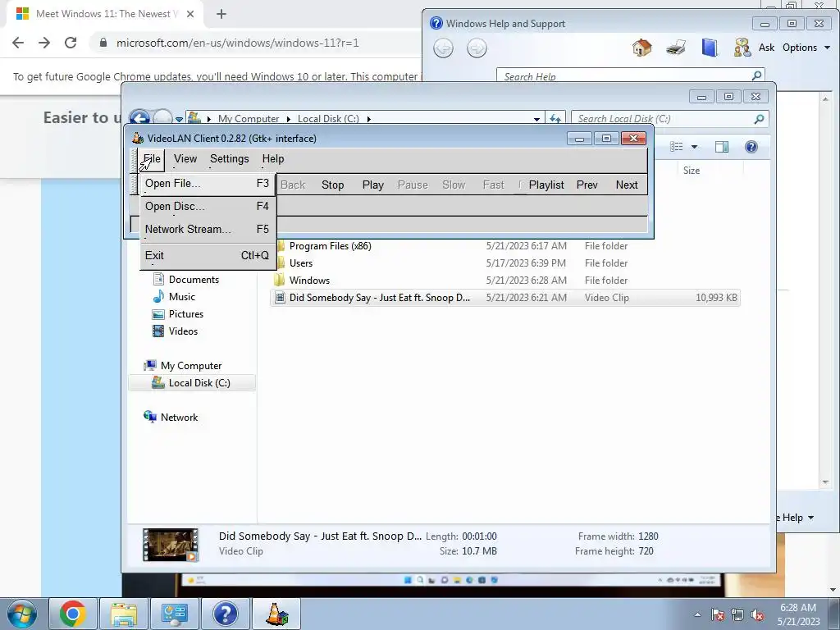Open the Help menu in VideoLAN Client

(x=272, y=159)
